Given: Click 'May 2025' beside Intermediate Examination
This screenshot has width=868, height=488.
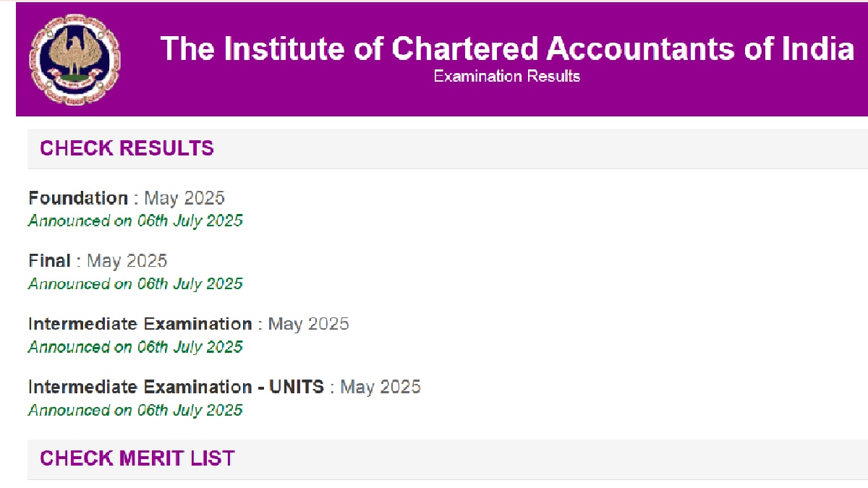Looking at the screenshot, I should click(x=309, y=324).
